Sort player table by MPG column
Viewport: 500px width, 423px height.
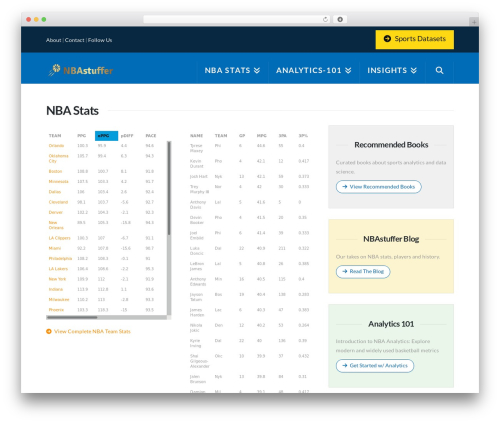point(262,136)
